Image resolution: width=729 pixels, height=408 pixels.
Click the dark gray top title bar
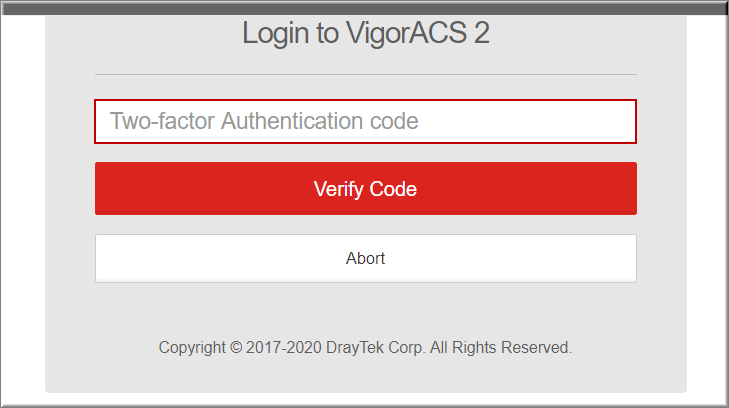click(364, 8)
